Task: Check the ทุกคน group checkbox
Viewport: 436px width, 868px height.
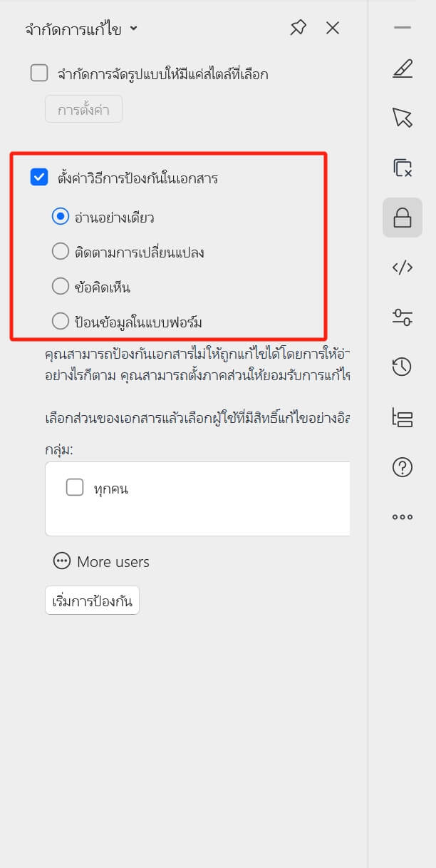Action: (75, 488)
